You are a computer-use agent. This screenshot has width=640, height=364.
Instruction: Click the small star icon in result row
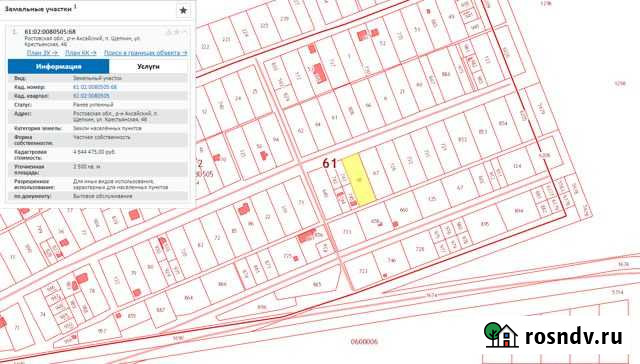pos(177,32)
